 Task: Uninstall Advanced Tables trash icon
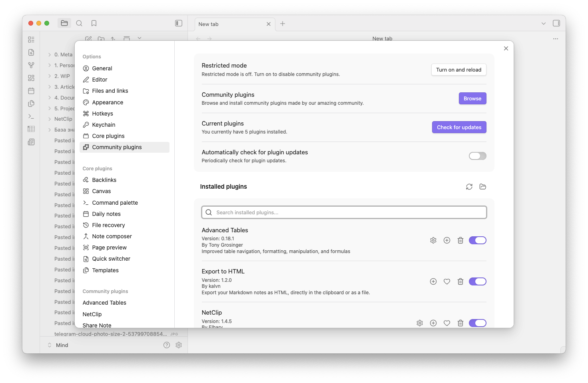coord(460,240)
